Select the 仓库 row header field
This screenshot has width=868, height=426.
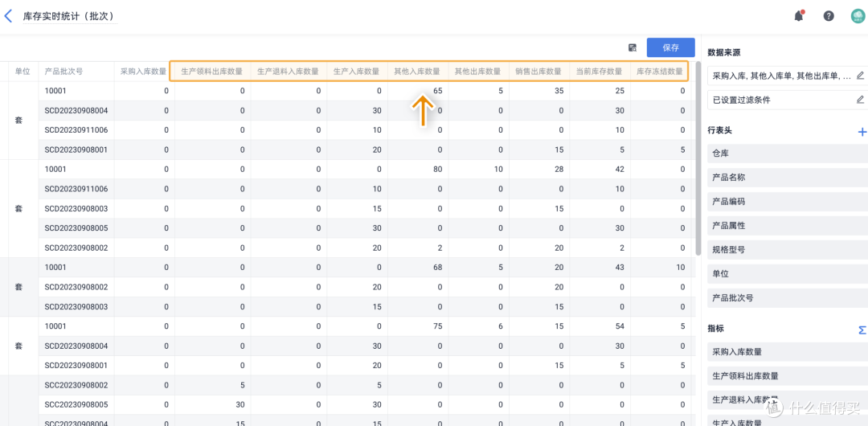[x=788, y=154]
